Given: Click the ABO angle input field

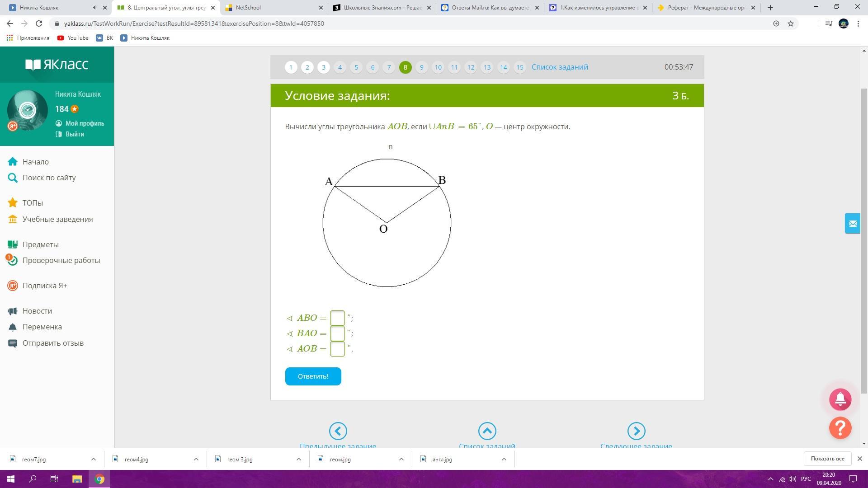Looking at the screenshot, I should point(337,318).
